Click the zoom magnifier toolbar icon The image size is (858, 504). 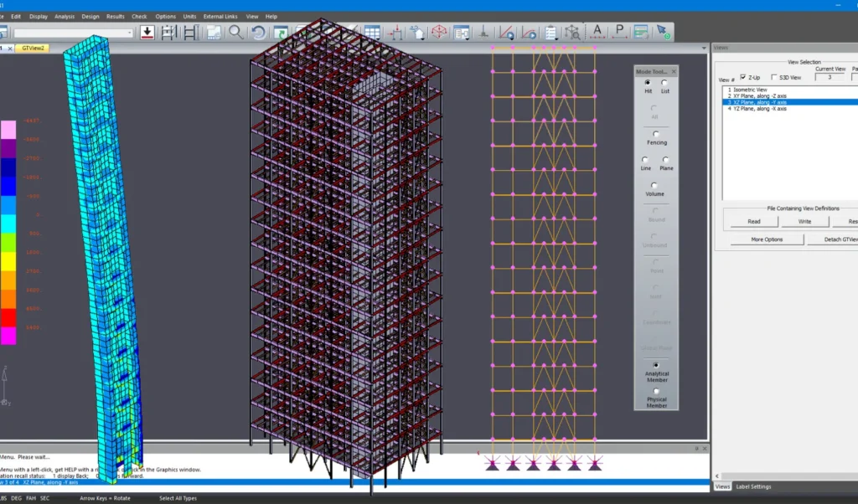pyautogui.click(x=236, y=33)
